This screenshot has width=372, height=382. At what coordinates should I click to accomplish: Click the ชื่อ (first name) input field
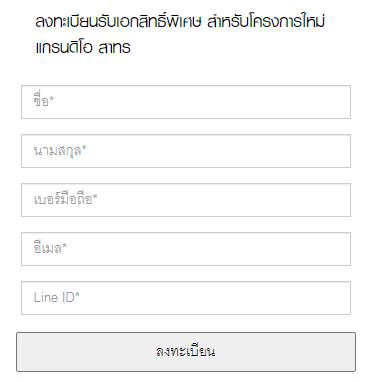[186, 102]
